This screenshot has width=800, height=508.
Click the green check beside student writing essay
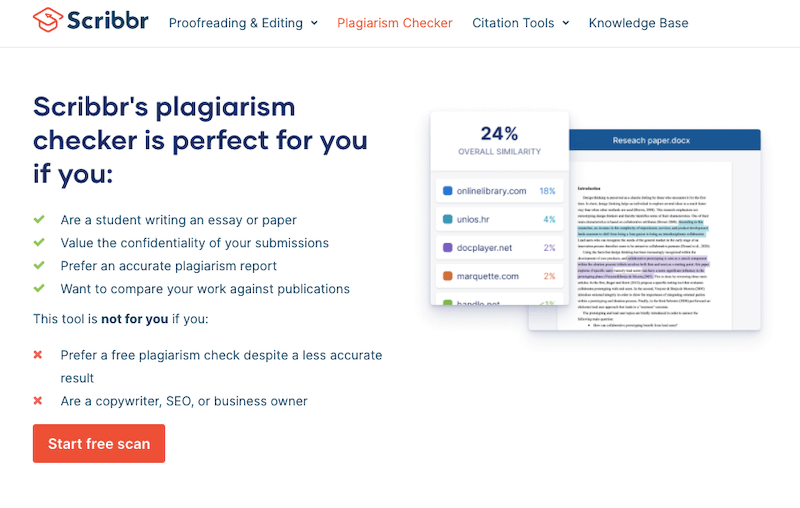coord(39,219)
